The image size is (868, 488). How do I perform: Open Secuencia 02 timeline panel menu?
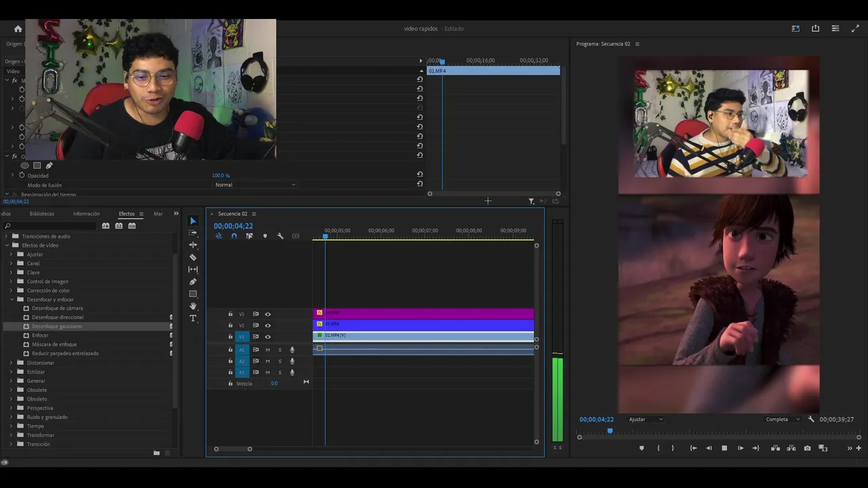(254, 214)
